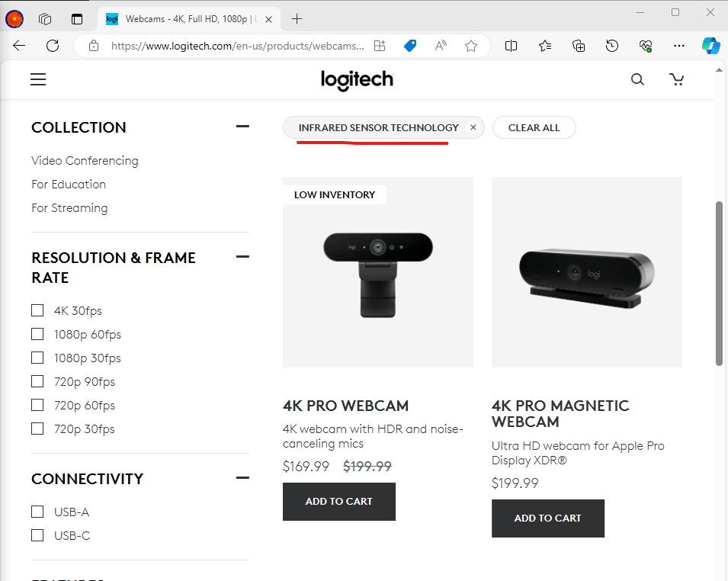Click the Logitech logo

357,79
